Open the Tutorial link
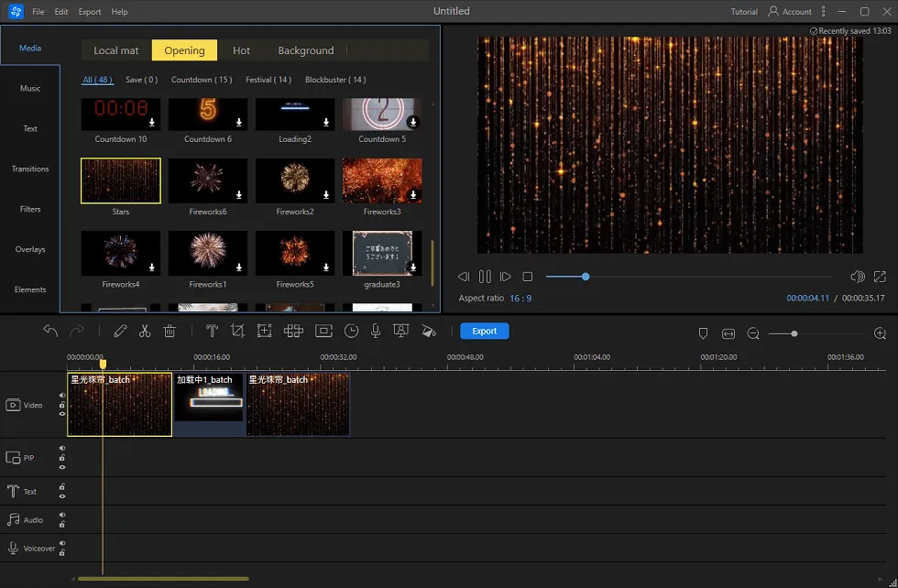898x588 pixels. [744, 12]
